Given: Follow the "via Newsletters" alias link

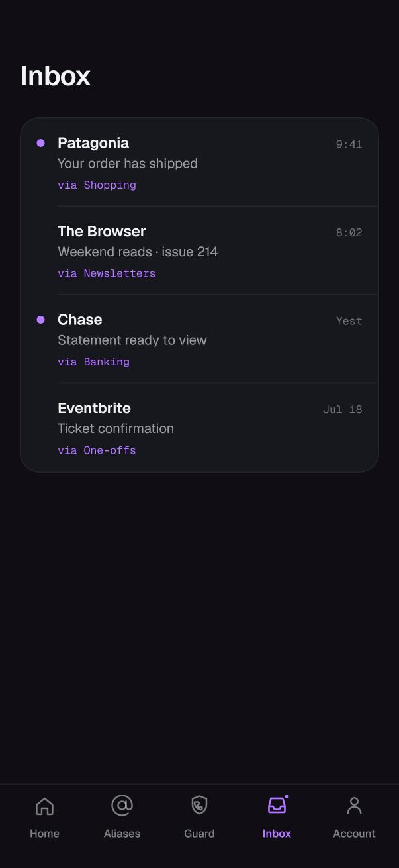Looking at the screenshot, I should pyautogui.click(x=107, y=273).
